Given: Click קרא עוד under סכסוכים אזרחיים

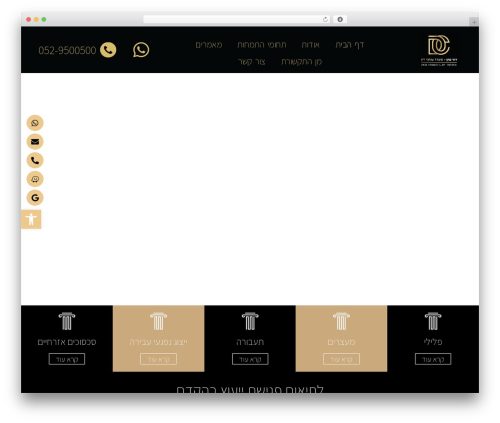Looking at the screenshot, I should tap(67, 359).
